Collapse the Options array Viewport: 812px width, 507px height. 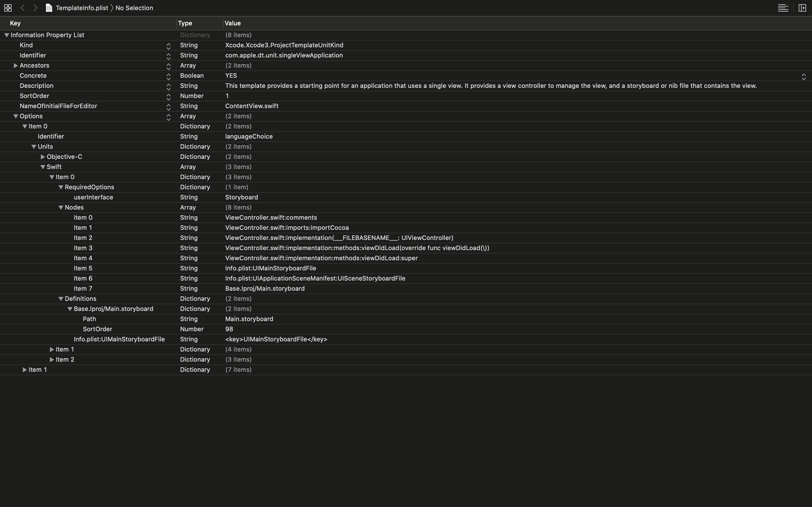(16, 116)
